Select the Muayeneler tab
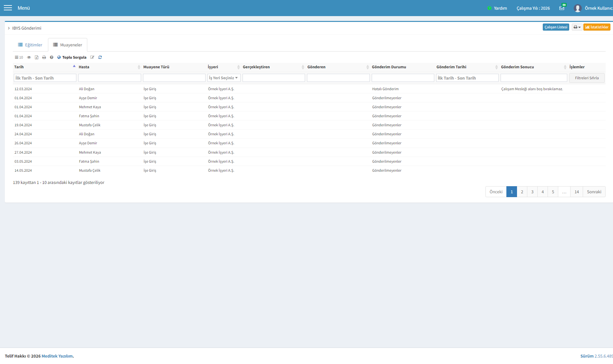 [x=68, y=45]
